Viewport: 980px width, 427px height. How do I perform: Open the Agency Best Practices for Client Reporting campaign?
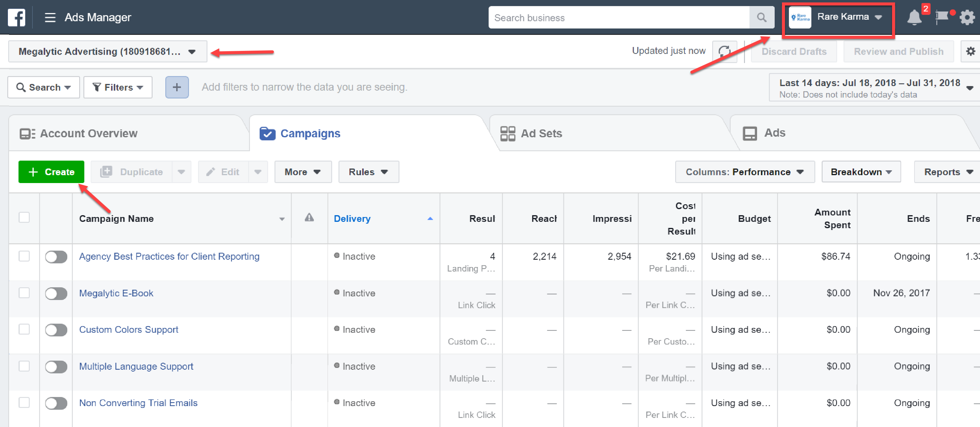tap(169, 256)
